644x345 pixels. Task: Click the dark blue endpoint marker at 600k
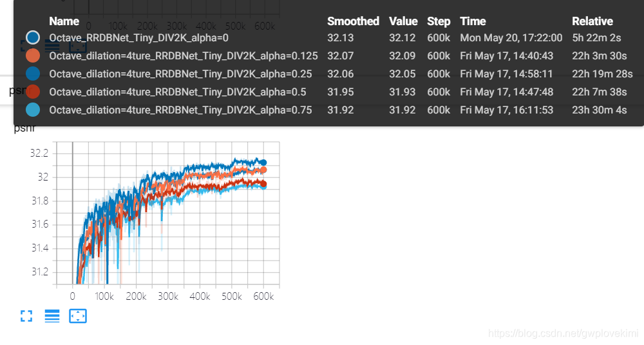click(263, 163)
